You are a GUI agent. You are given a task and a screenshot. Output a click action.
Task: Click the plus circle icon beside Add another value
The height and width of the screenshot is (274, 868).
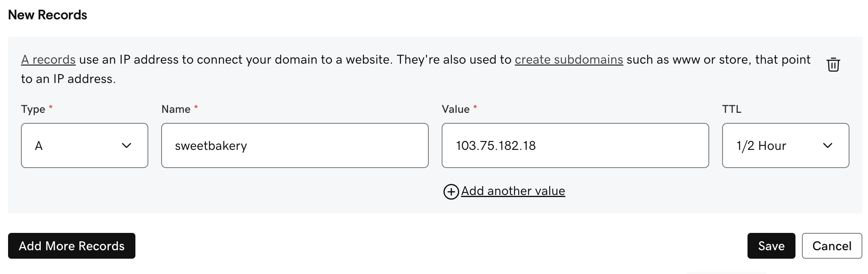[451, 192]
